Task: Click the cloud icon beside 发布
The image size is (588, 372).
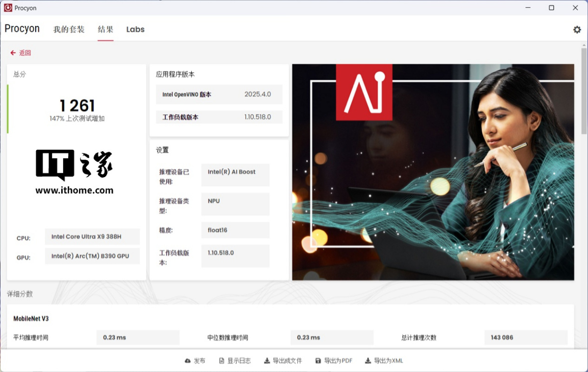Action: [187, 360]
